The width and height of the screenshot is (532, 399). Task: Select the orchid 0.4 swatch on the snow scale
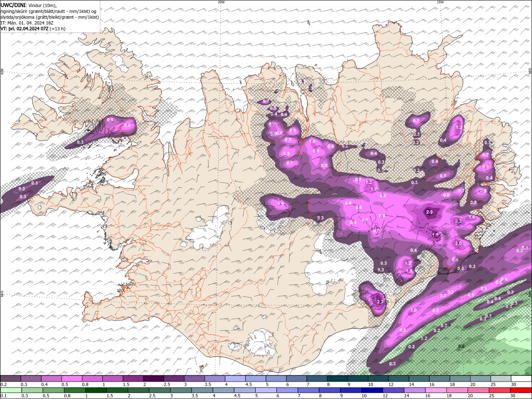[52, 379]
